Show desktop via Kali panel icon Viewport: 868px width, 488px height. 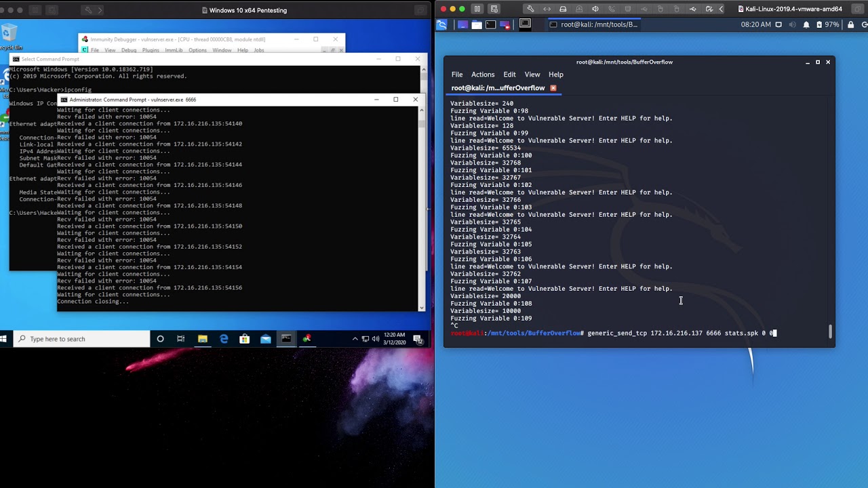tap(462, 24)
